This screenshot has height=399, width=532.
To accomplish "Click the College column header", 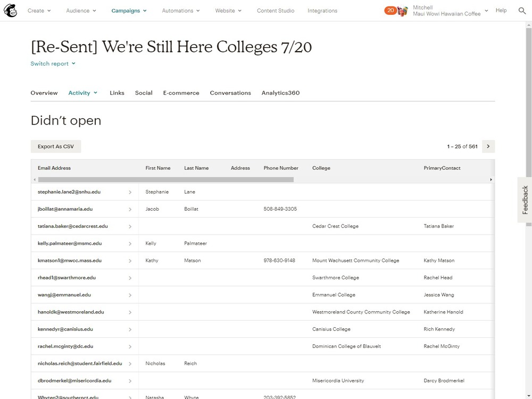I will tap(321, 168).
